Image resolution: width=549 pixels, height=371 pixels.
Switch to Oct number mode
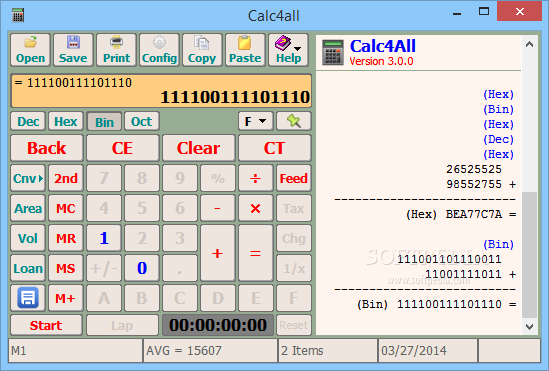coord(141,121)
